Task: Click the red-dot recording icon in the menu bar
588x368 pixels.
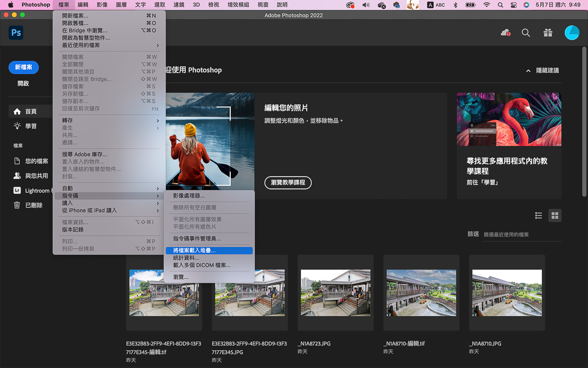Action: click(x=350, y=5)
